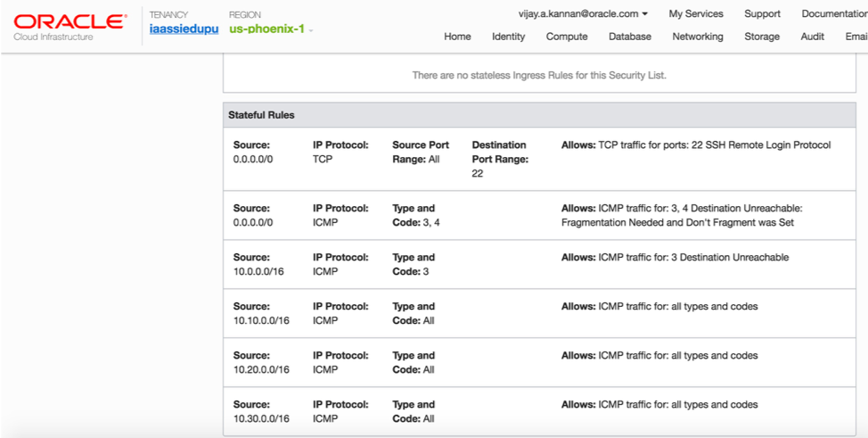Open the Documentation link
The width and height of the screenshot is (868, 438).
point(834,14)
